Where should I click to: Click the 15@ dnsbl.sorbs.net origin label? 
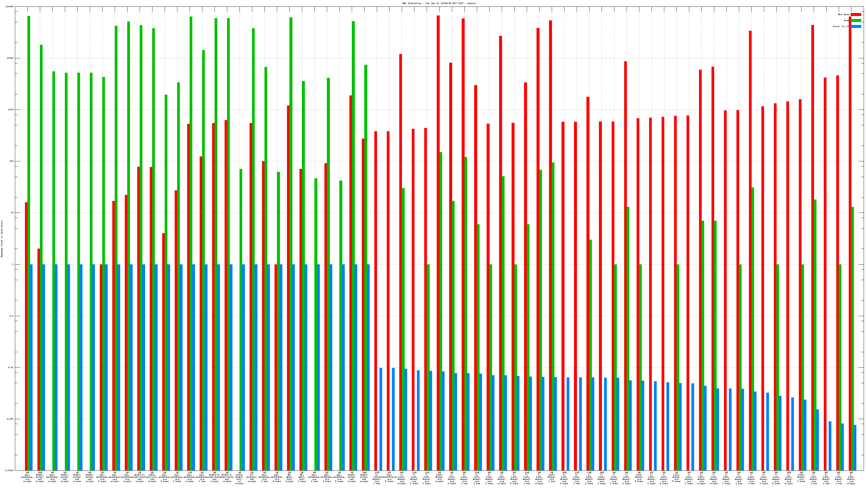[x=40, y=477]
